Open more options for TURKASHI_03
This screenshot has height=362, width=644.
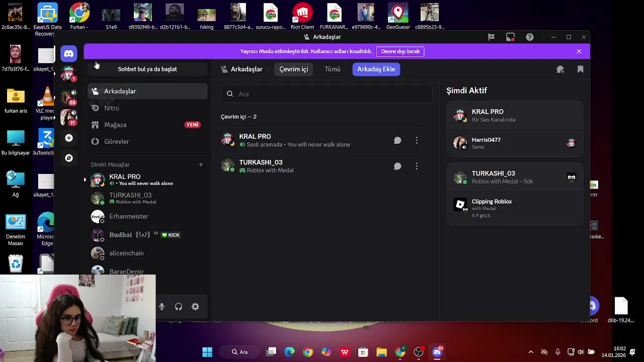point(417,166)
